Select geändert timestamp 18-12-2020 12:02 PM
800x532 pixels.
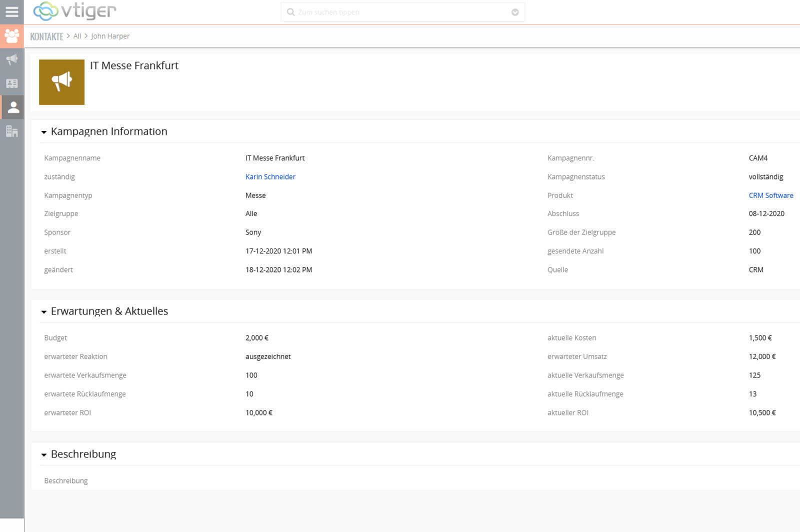click(278, 269)
